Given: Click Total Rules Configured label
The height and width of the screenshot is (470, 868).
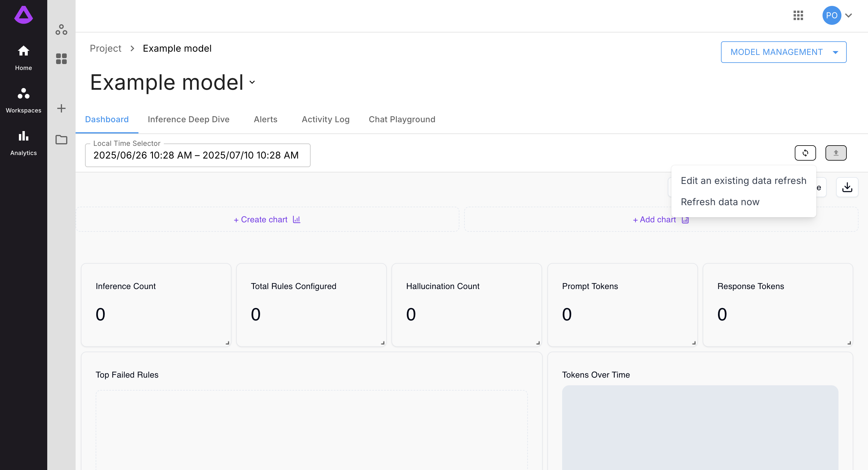Looking at the screenshot, I should coord(293,286).
